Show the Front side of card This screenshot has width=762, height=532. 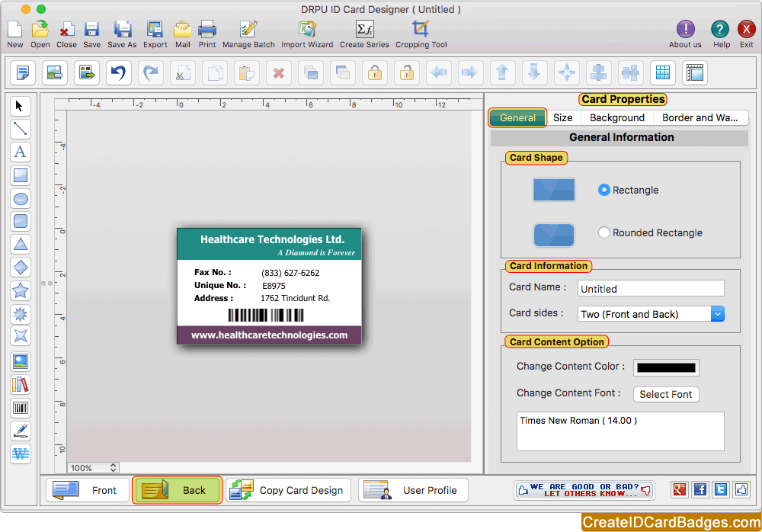pyautogui.click(x=88, y=490)
